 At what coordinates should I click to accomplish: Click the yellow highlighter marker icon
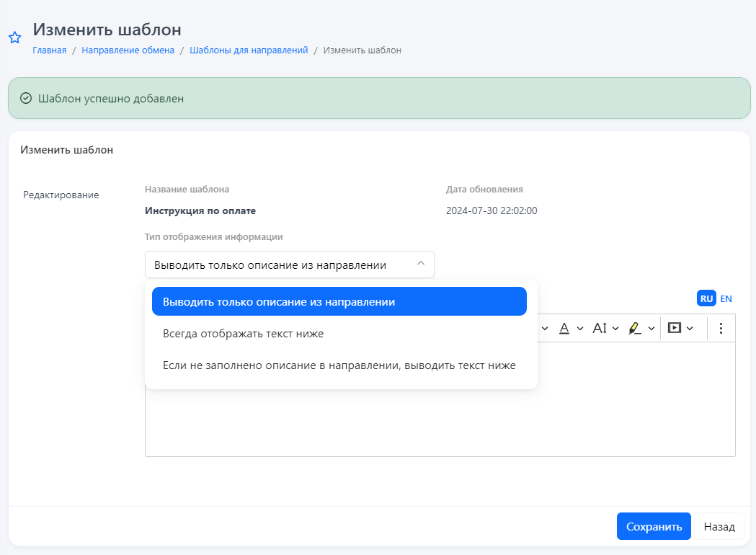pyautogui.click(x=635, y=328)
